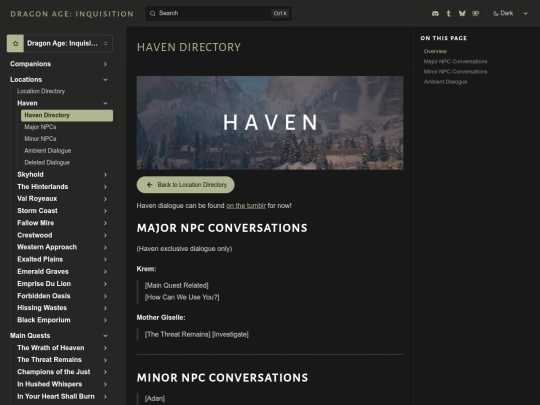Expand the Skyhold chevron
The image size is (540, 405).
point(105,175)
